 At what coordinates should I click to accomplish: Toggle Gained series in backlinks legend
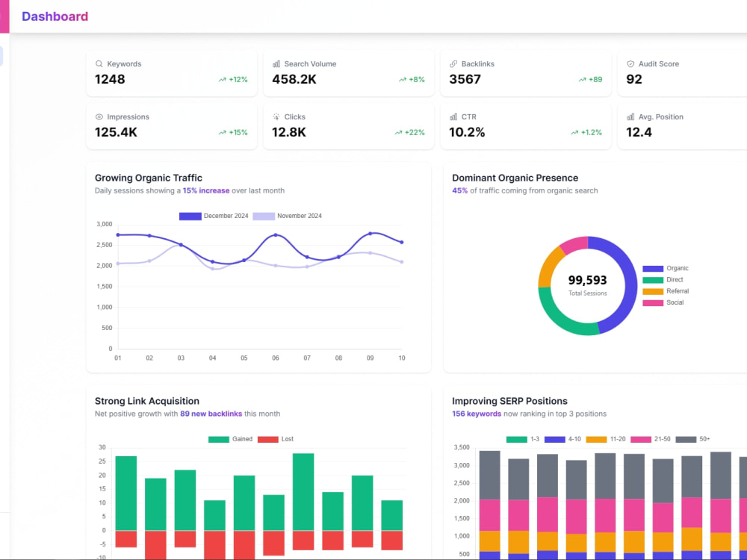pos(231,439)
